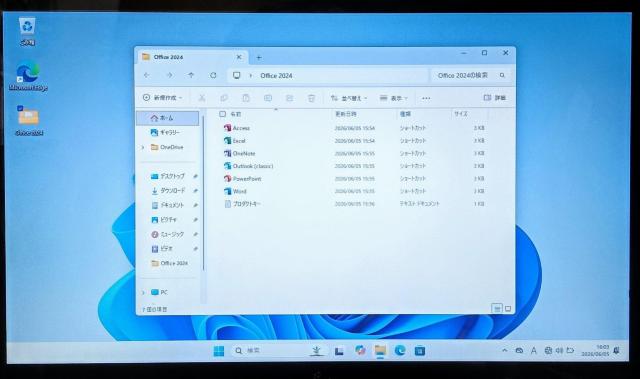Open the 新規作成 (New) dropdown
The height and width of the screenshot is (379, 640).
(x=162, y=98)
